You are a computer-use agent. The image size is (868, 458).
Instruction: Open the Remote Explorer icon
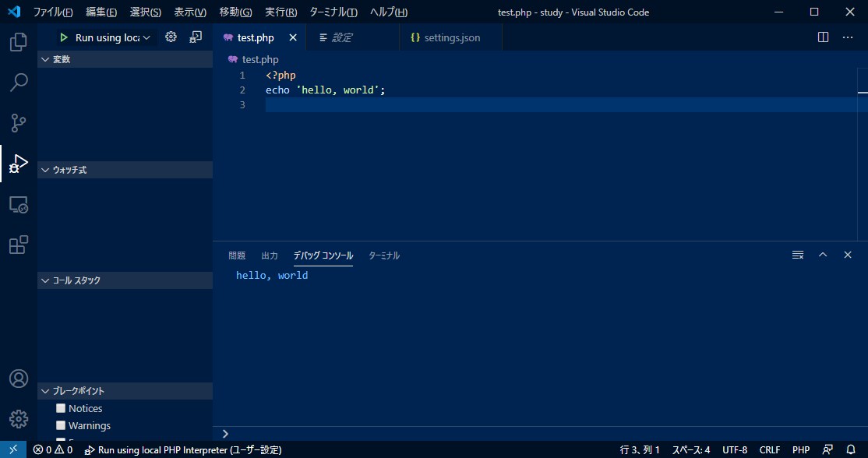[x=18, y=204]
